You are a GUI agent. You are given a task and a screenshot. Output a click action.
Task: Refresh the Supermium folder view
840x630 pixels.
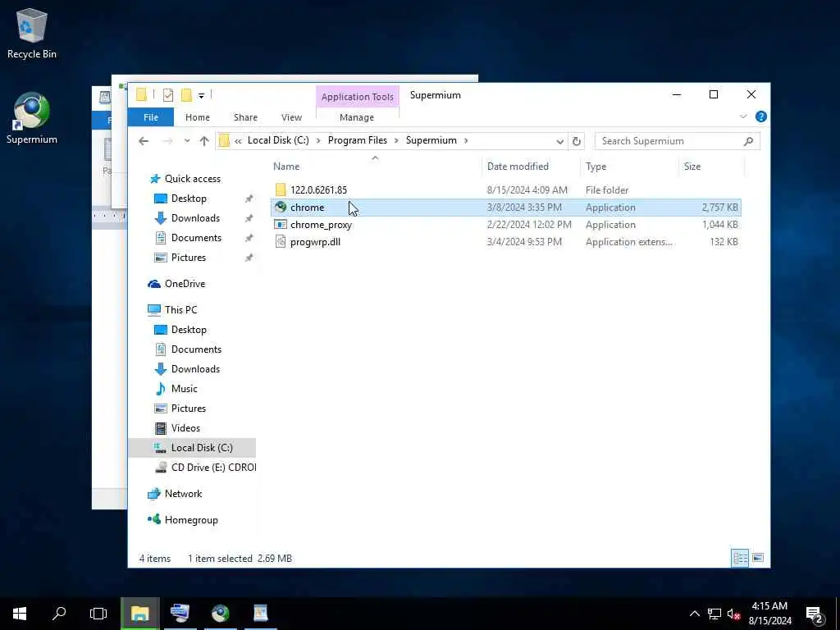577,141
